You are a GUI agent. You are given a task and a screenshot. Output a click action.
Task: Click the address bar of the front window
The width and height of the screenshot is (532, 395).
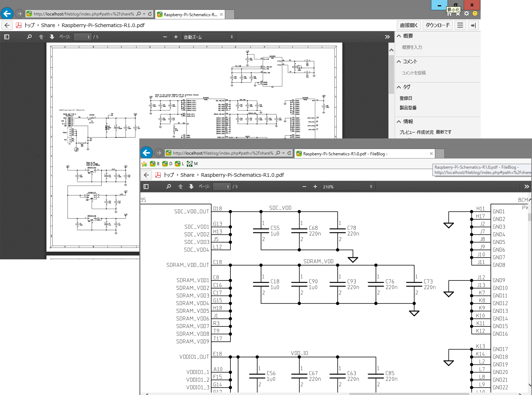(223, 153)
